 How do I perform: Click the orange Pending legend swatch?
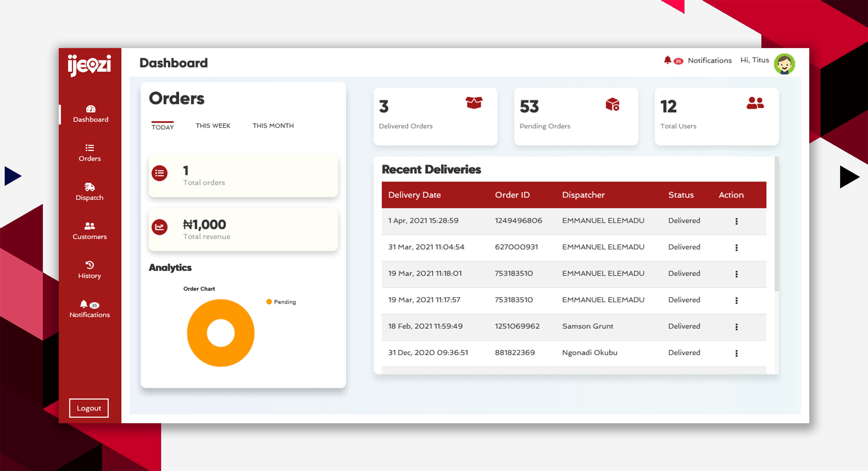(269, 302)
